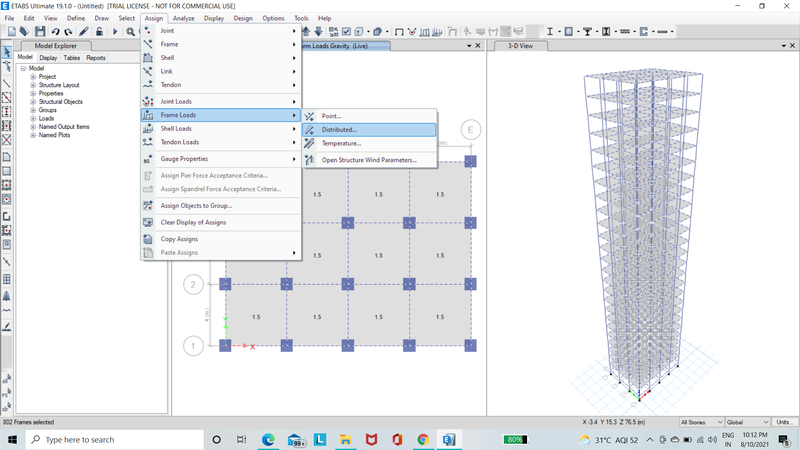Screen dimensions: 800x450
Task: Click the I-section frame design icon
Action: pyautogui.click(x=550, y=32)
